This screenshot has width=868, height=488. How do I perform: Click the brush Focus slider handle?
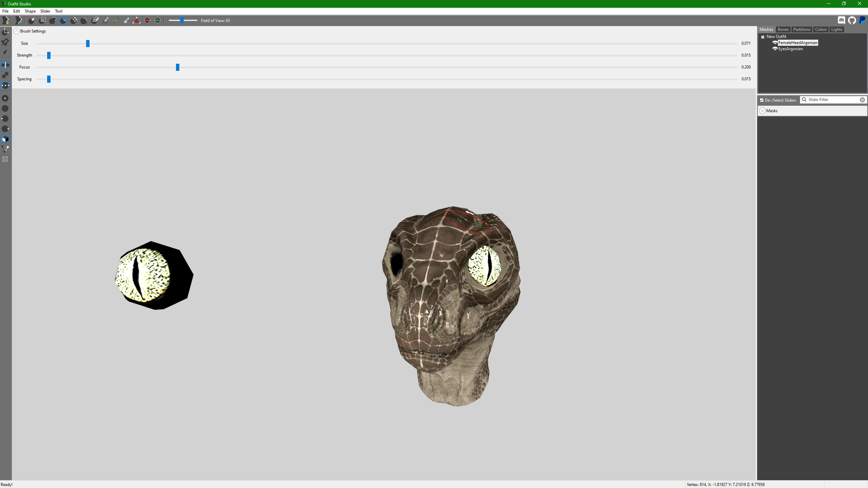(x=178, y=67)
